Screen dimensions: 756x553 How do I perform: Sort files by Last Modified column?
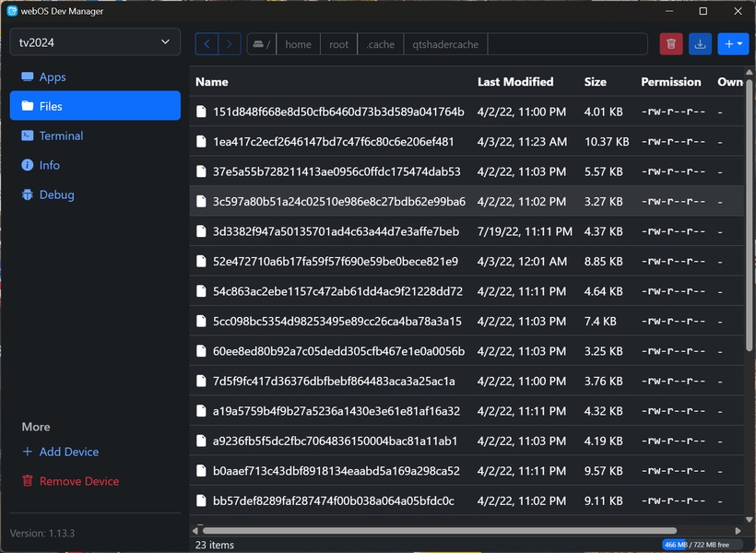[x=515, y=82]
